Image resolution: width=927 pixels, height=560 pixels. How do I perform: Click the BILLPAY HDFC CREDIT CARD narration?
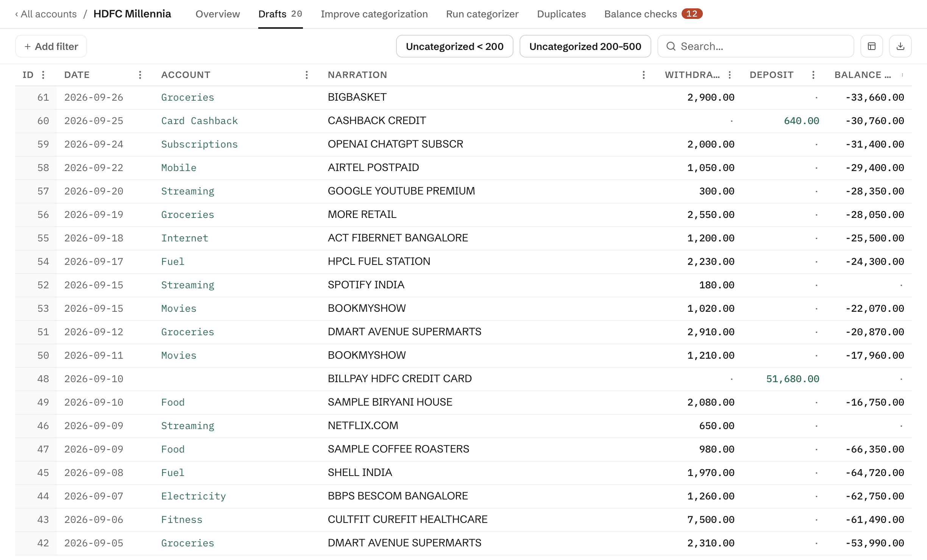pyautogui.click(x=400, y=379)
